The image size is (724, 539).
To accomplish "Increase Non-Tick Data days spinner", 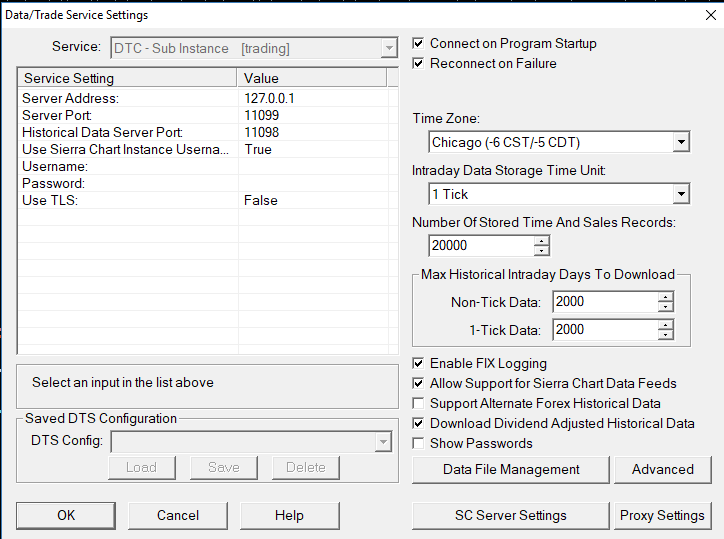I will [x=666, y=297].
